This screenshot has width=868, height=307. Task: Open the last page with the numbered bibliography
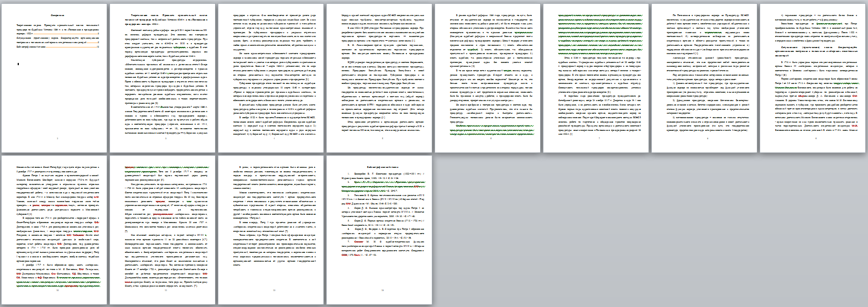[x=379, y=230]
